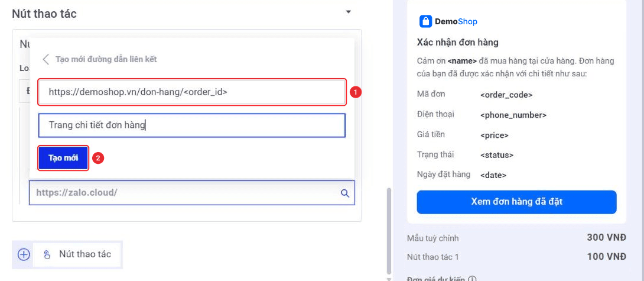Click the vertical scrollbar of the form panel
The image size is (644, 281).
(389, 231)
